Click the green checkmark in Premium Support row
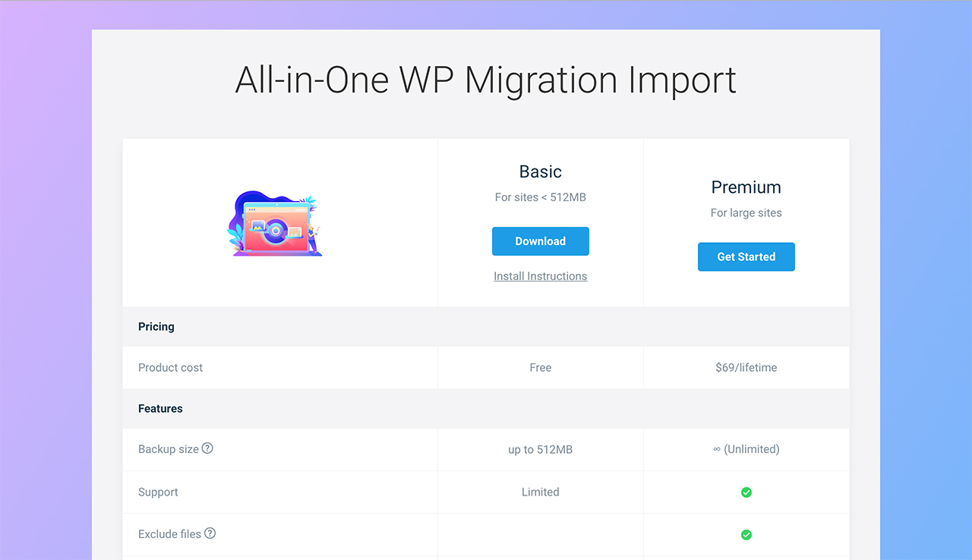The height and width of the screenshot is (560, 972). click(x=746, y=492)
